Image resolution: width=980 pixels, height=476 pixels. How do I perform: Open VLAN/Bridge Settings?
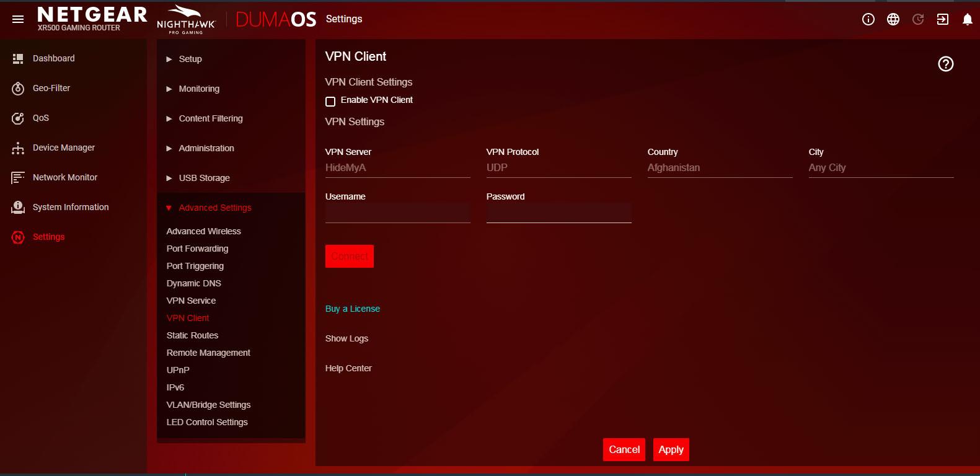click(208, 405)
